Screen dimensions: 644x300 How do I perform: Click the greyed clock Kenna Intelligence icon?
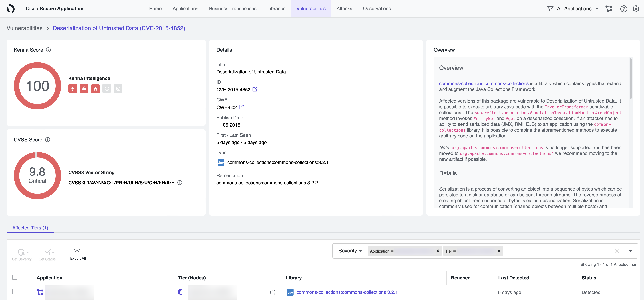click(106, 88)
